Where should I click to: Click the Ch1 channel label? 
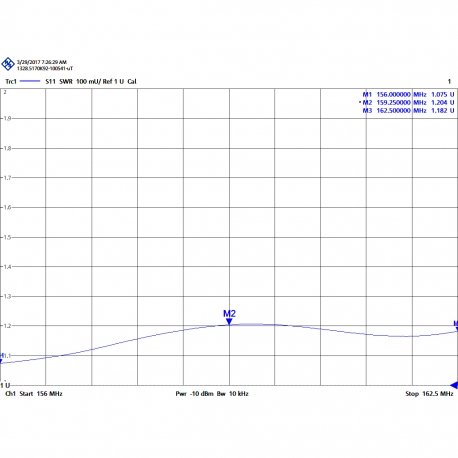(11, 394)
